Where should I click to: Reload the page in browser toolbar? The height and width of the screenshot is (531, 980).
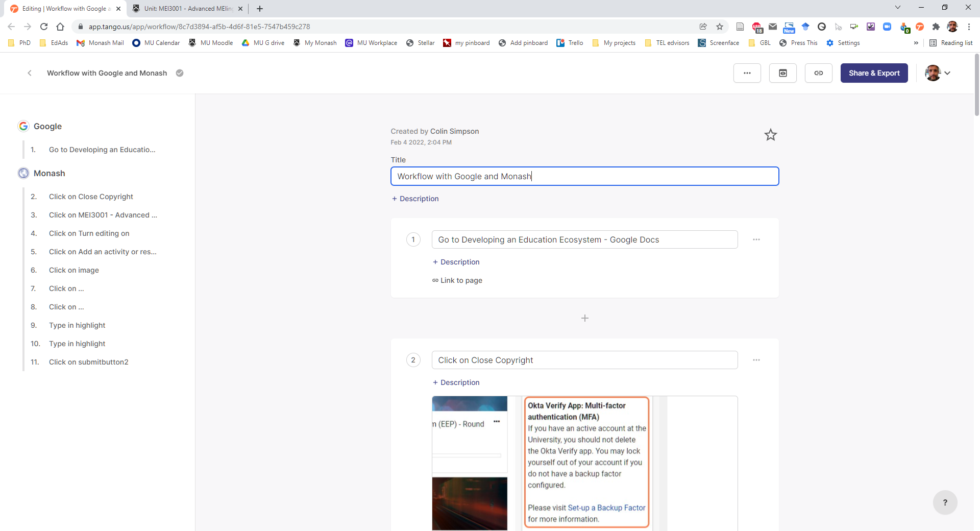(x=44, y=27)
